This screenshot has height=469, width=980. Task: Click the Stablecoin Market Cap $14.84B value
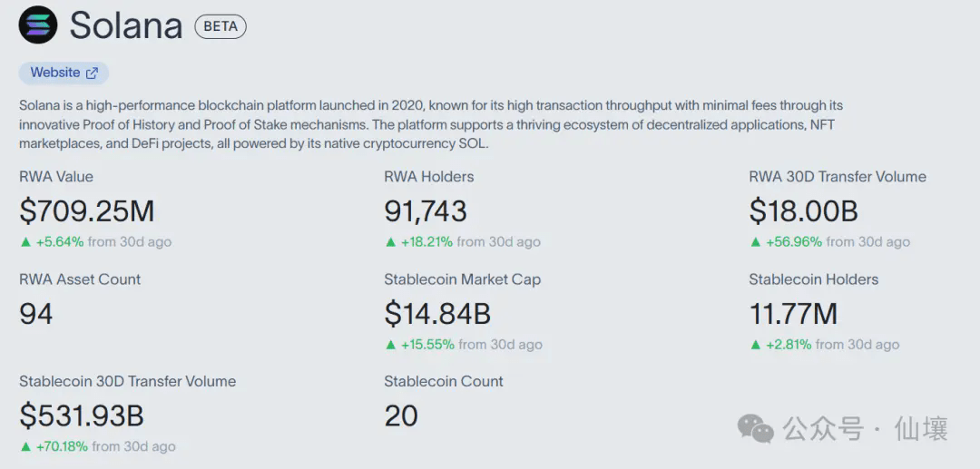point(437,314)
